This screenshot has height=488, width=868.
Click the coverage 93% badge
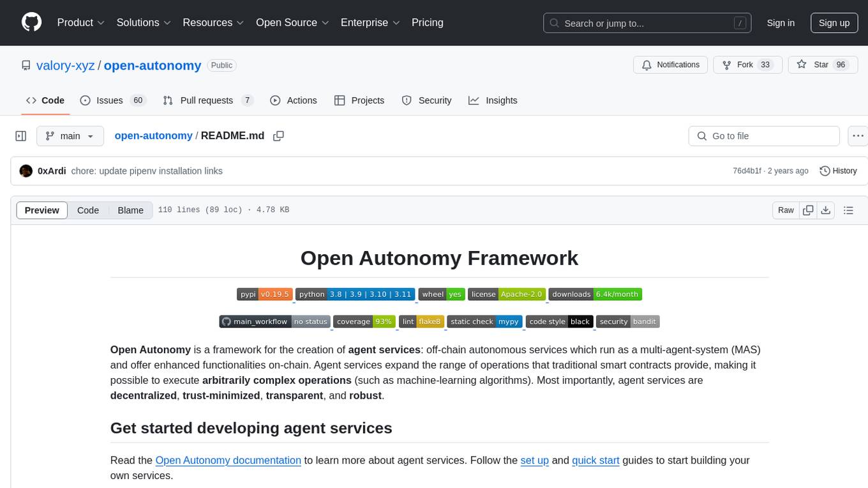tap(364, 322)
